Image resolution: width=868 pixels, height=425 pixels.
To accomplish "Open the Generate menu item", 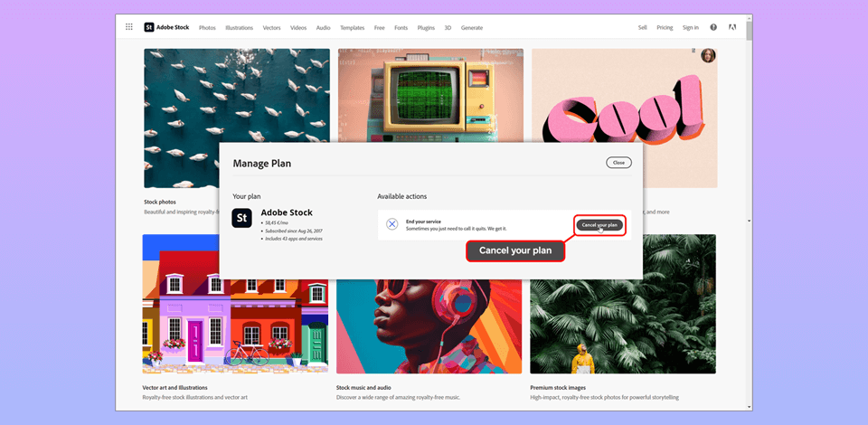I will point(472,28).
